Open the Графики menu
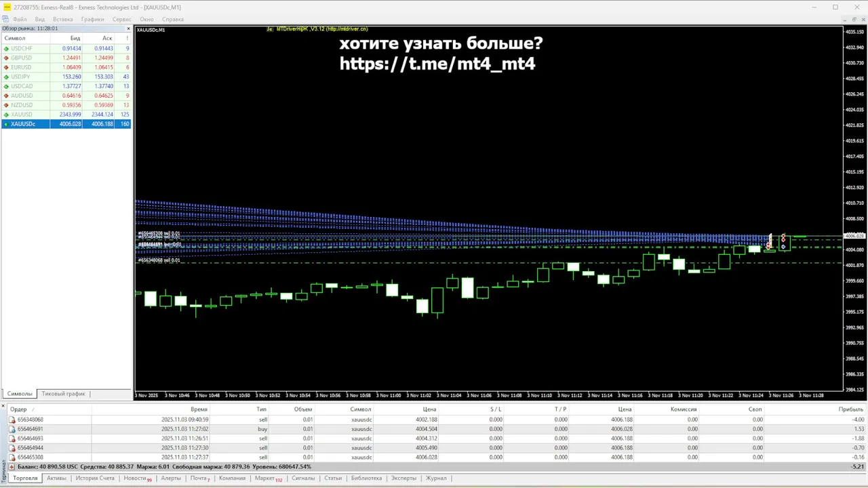 pyautogui.click(x=93, y=19)
